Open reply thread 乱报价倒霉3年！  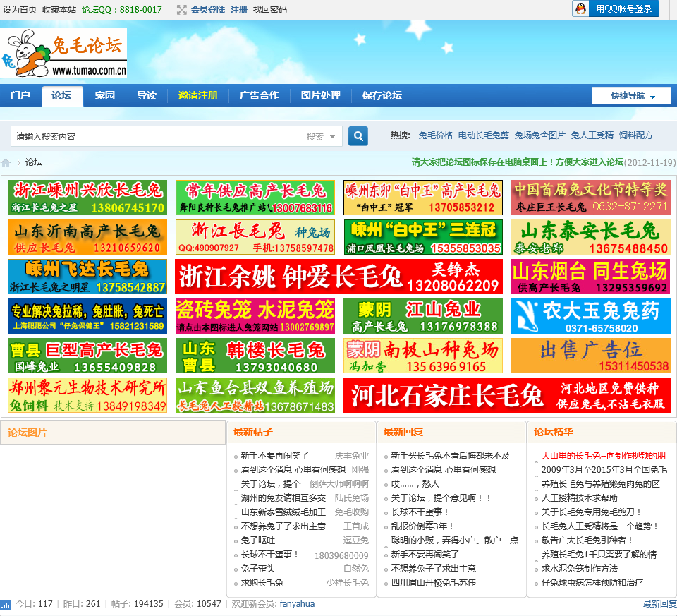[x=422, y=526]
